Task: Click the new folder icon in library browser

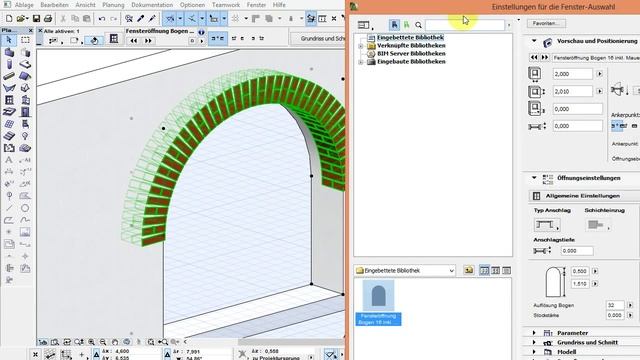Action: 469,270
